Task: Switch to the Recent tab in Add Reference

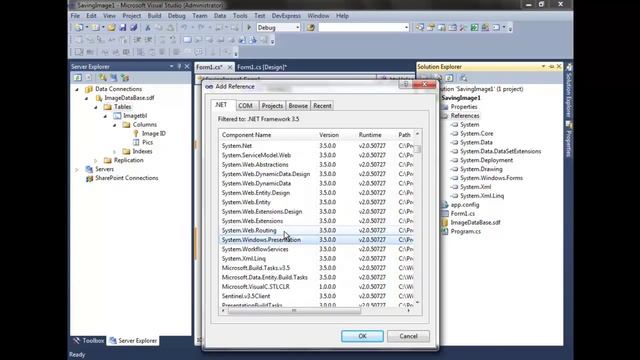Action: [x=322, y=106]
